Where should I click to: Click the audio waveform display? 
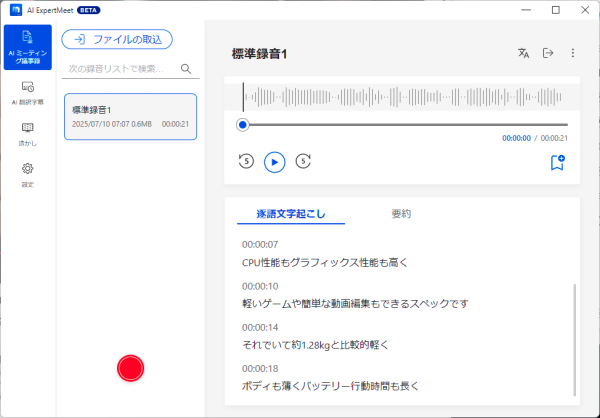click(402, 97)
